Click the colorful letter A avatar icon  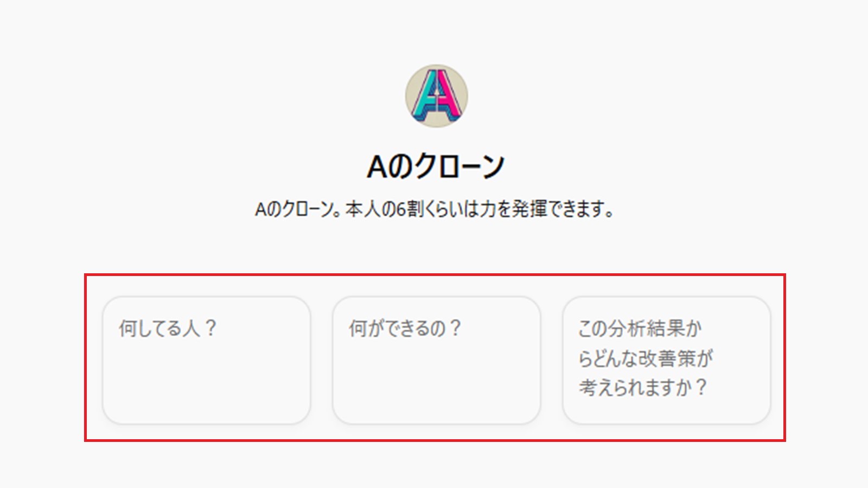click(436, 96)
